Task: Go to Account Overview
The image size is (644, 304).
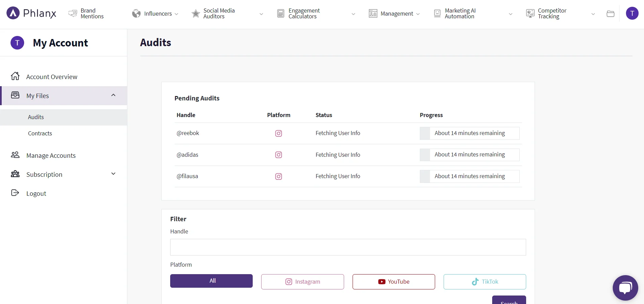Action: point(52,77)
